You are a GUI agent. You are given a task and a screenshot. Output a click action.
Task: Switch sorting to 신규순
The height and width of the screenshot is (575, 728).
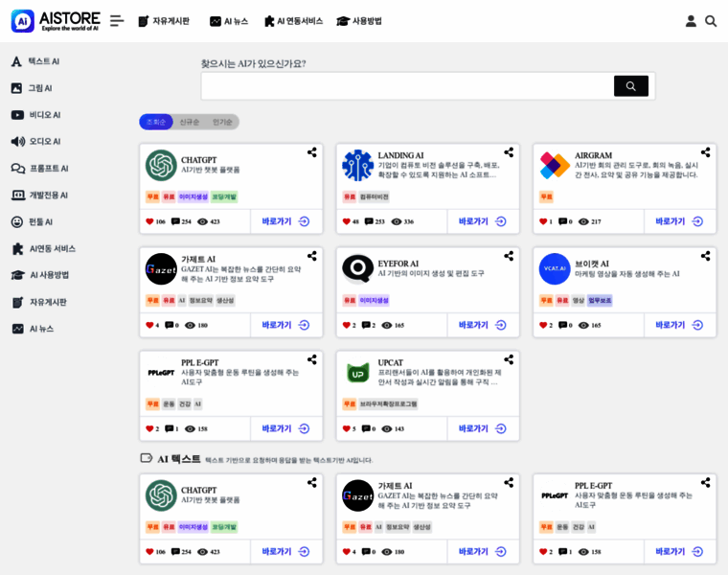tap(190, 122)
